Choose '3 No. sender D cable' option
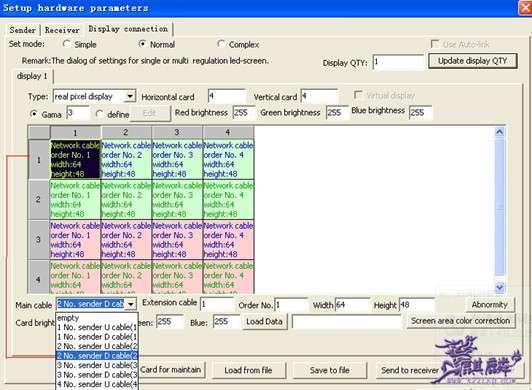 (97, 375)
